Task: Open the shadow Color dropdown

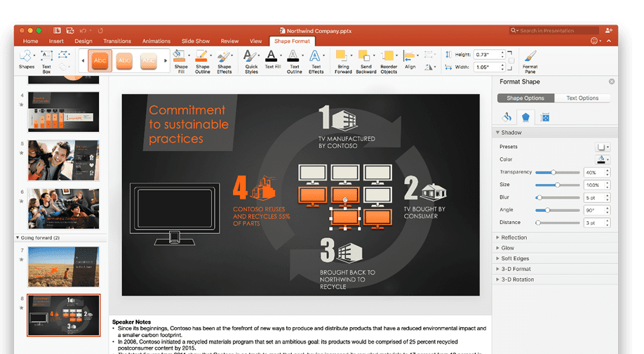Action: click(x=603, y=159)
